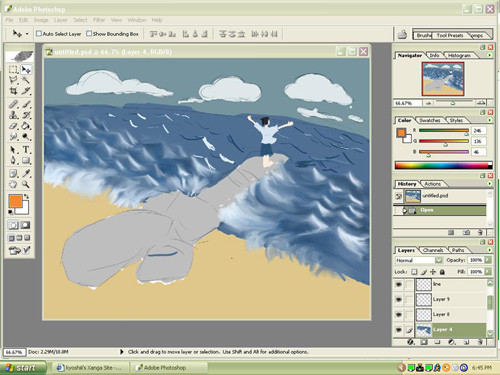Select the Healing Brush tool
Image resolution: width=500 pixels, height=375 pixels.
[x=13, y=104]
